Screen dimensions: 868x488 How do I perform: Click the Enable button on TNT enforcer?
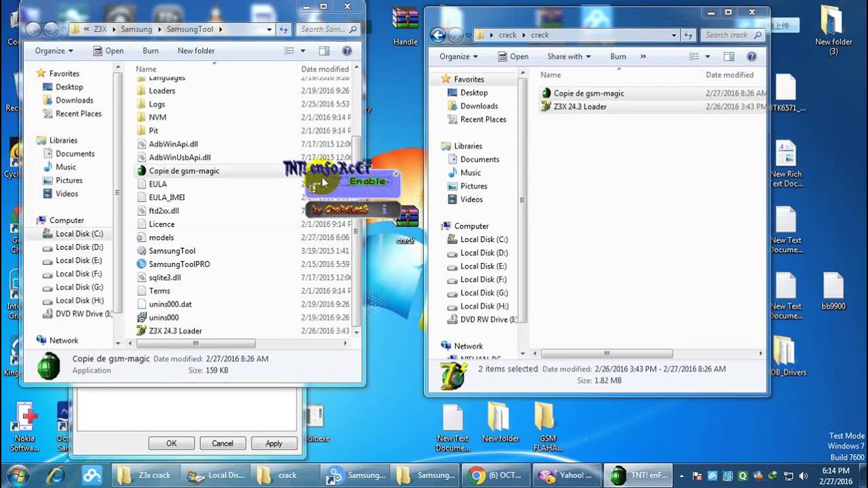click(x=367, y=182)
